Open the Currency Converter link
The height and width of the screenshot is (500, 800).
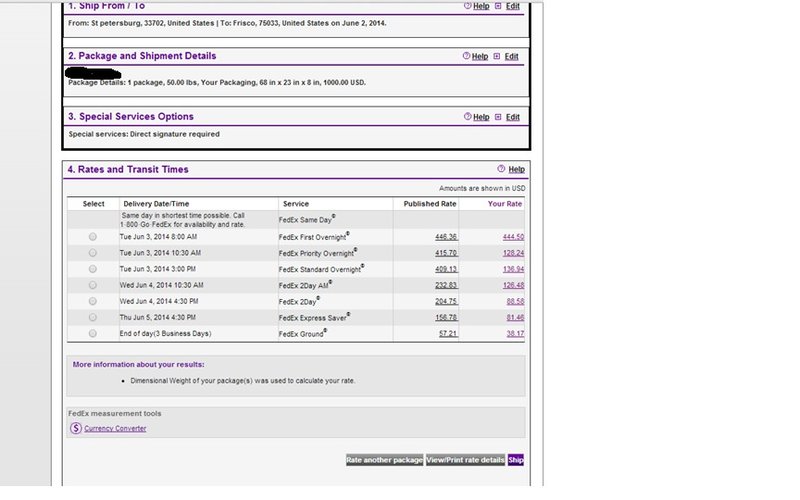tap(115, 429)
